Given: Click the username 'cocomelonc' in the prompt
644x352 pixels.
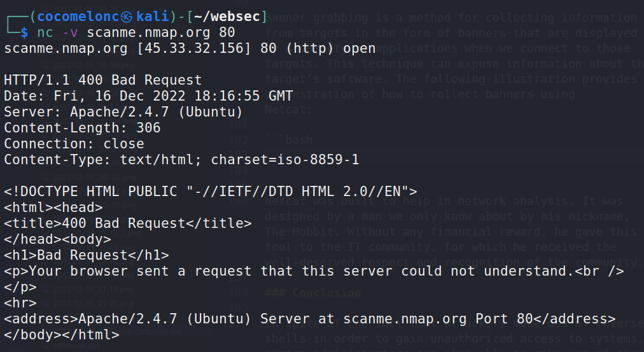Looking at the screenshot, I should (78, 17).
